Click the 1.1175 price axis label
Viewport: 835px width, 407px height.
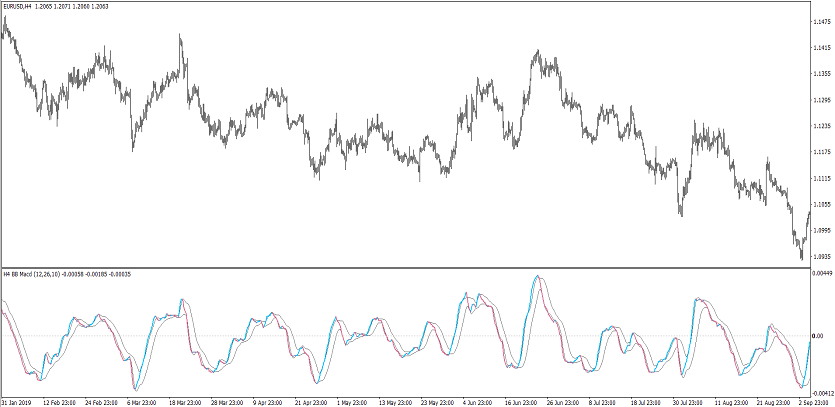coord(822,152)
